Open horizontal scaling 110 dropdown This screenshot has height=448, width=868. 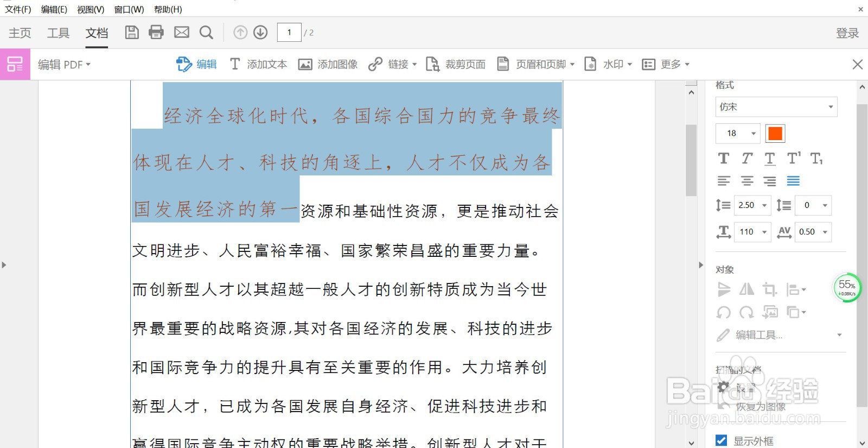coord(752,232)
